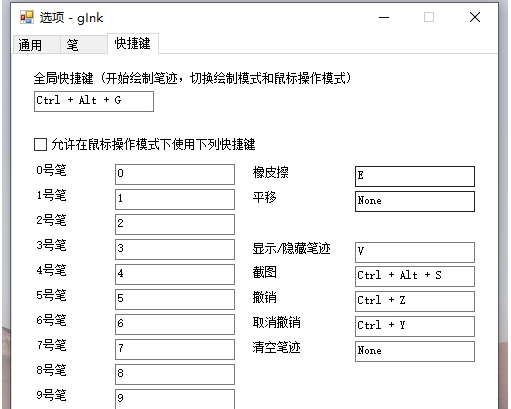Click the 取消撤销 hotkey field Ctrl + Y
This screenshot has height=409, width=511.
point(415,326)
